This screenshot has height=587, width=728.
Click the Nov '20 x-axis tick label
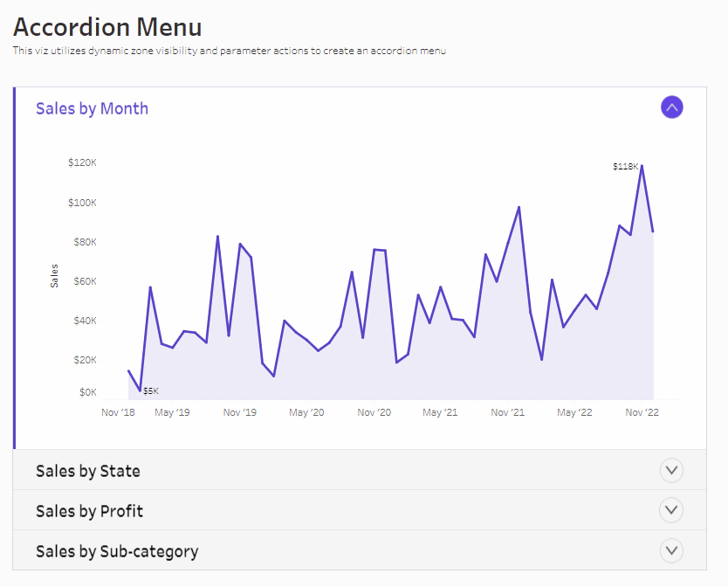tap(374, 412)
